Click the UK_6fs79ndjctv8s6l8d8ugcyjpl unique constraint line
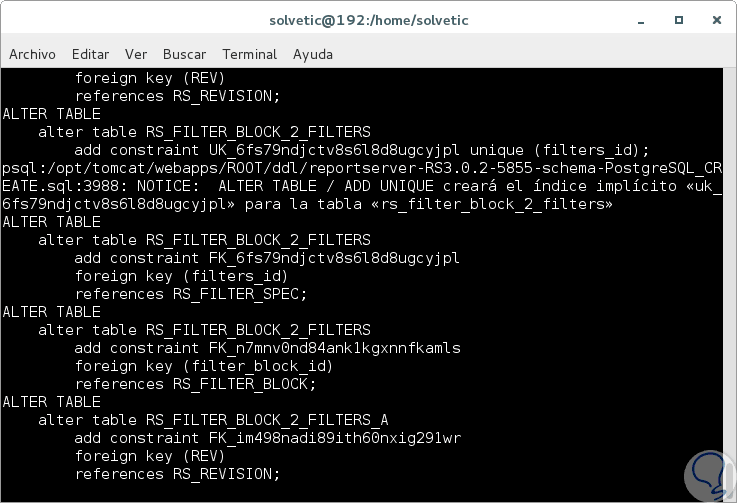The height and width of the screenshot is (503, 737). click(x=362, y=150)
